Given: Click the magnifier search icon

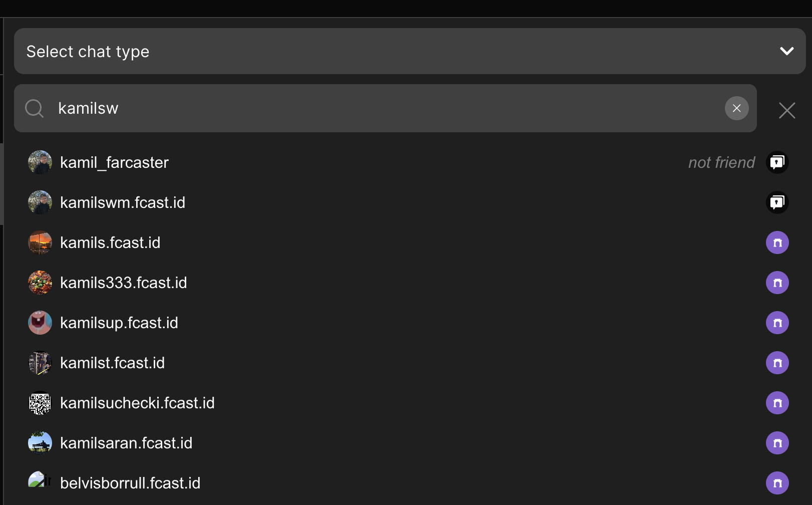Looking at the screenshot, I should [x=35, y=108].
